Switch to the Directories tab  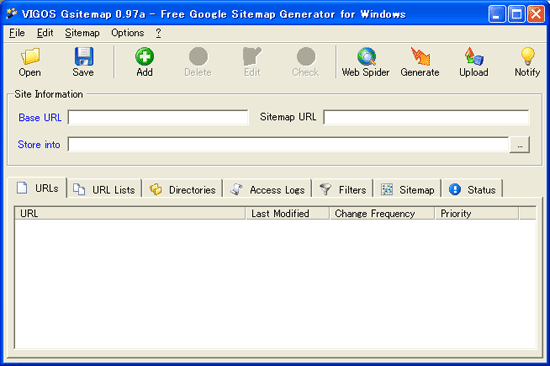click(182, 189)
